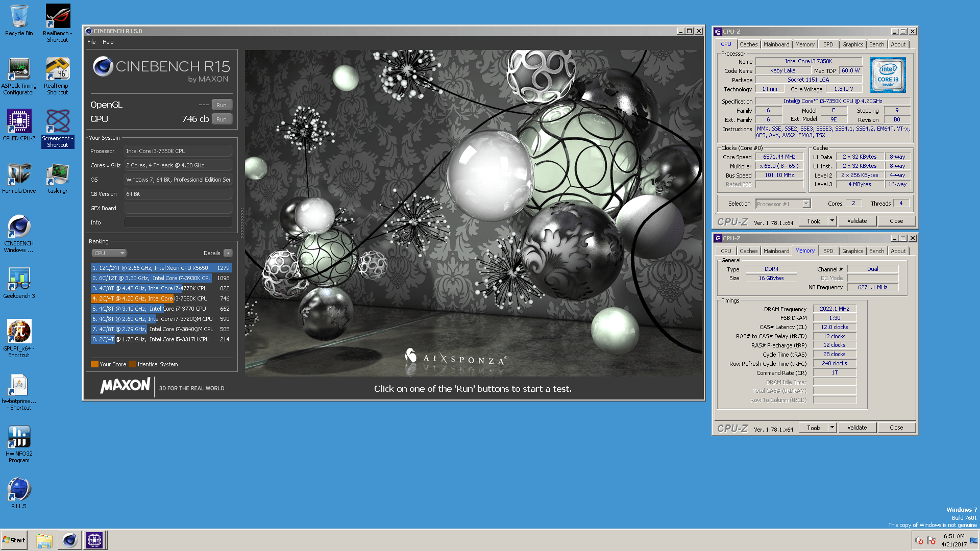The width and height of the screenshot is (980, 551).
Task: Run the CPU benchmark in Cinebench
Action: (x=222, y=119)
